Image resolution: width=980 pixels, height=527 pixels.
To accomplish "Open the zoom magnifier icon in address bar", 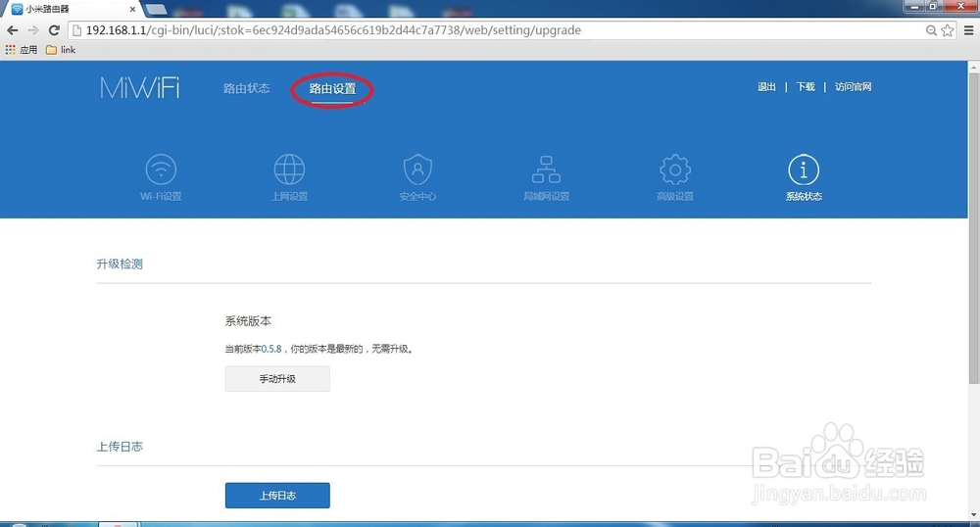I will 931,30.
